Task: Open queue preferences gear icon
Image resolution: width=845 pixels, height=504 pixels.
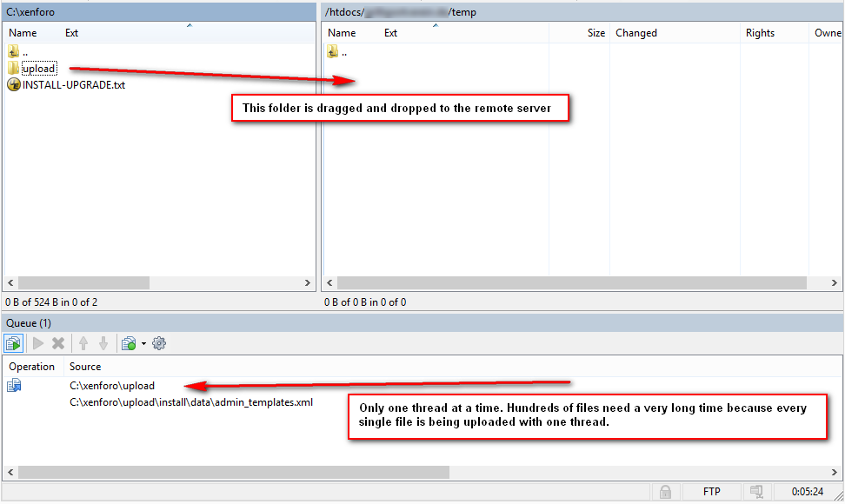Action: pos(159,343)
